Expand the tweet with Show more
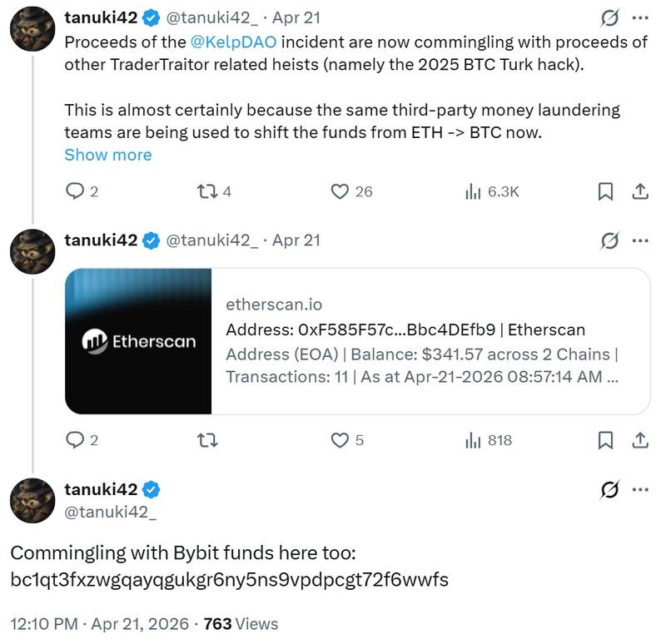Image resolution: width=666 pixels, height=644 pixels. point(108,155)
